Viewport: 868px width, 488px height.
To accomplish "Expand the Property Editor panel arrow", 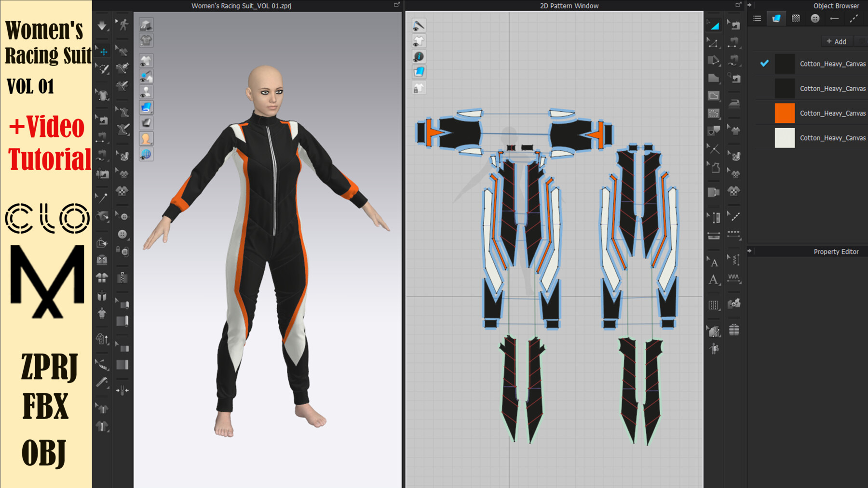I will [749, 251].
